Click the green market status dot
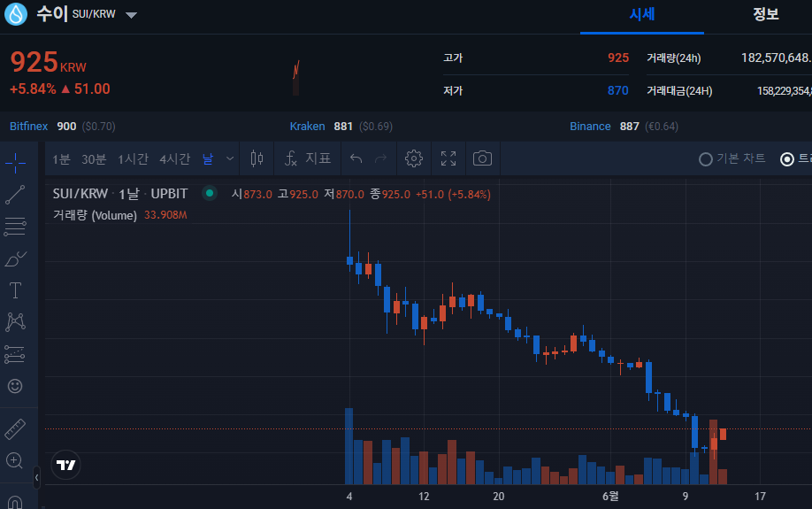 point(210,193)
